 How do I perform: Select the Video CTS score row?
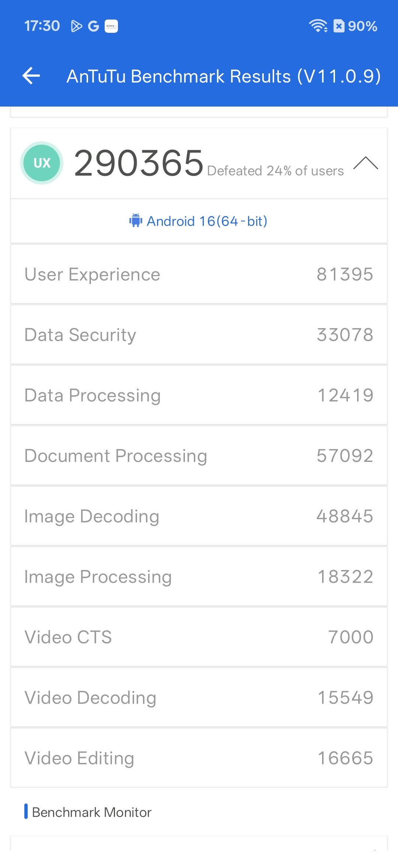point(199,637)
